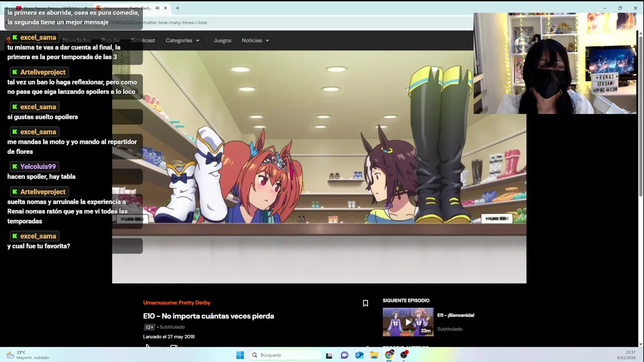Screen dimensions: 644x362
Task: Click the taskbar Búsqueda search box
Action: coord(285,355)
